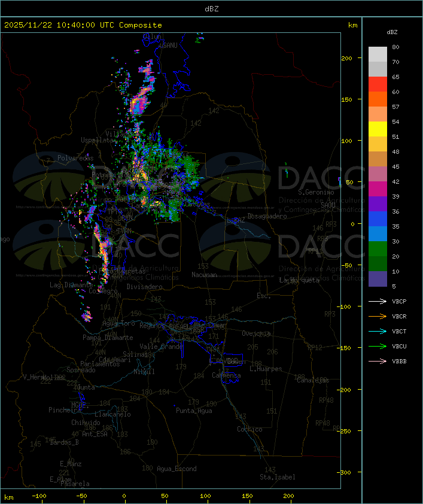Image resolution: width=423 pixels, height=504 pixels.
Task: Click the Bardas_B map label
Action: [64, 442]
